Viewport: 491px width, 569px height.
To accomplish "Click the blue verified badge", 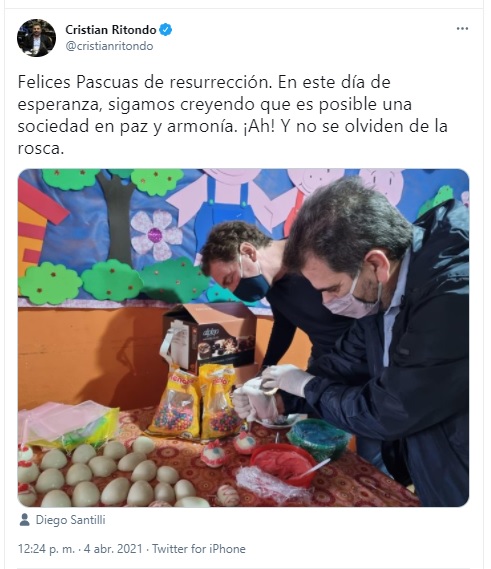I will point(165,30).
